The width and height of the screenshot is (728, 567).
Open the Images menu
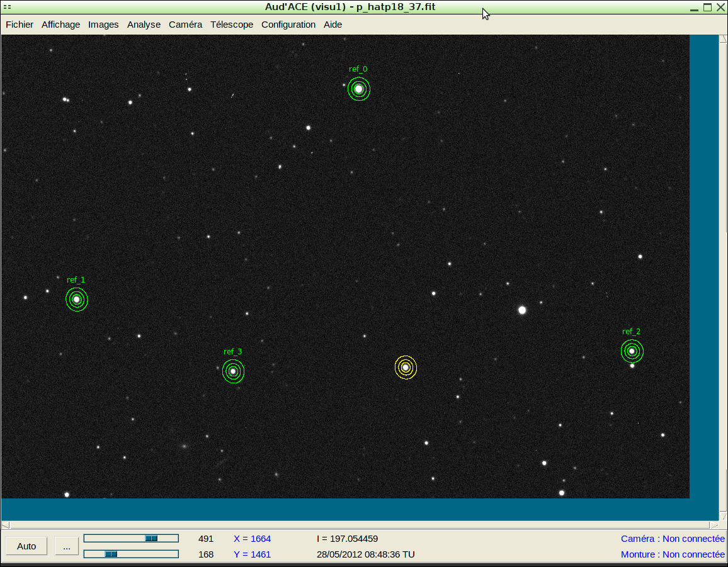pos(103,25)
